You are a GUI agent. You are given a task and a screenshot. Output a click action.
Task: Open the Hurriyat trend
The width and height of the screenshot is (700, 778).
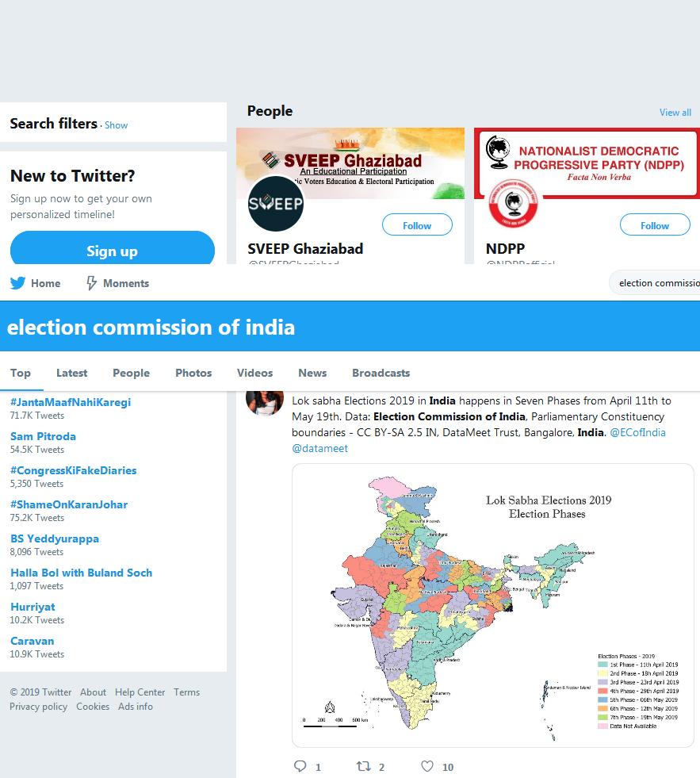pos(33,607)
